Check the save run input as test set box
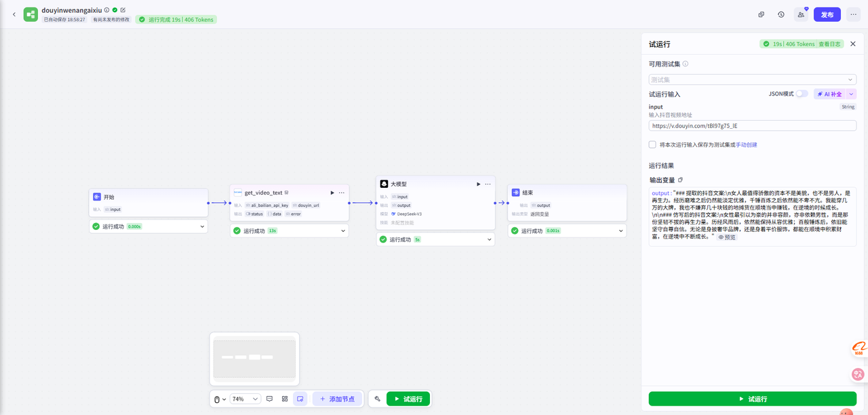Viewport: 868px width, 415px height. [652, 144]
